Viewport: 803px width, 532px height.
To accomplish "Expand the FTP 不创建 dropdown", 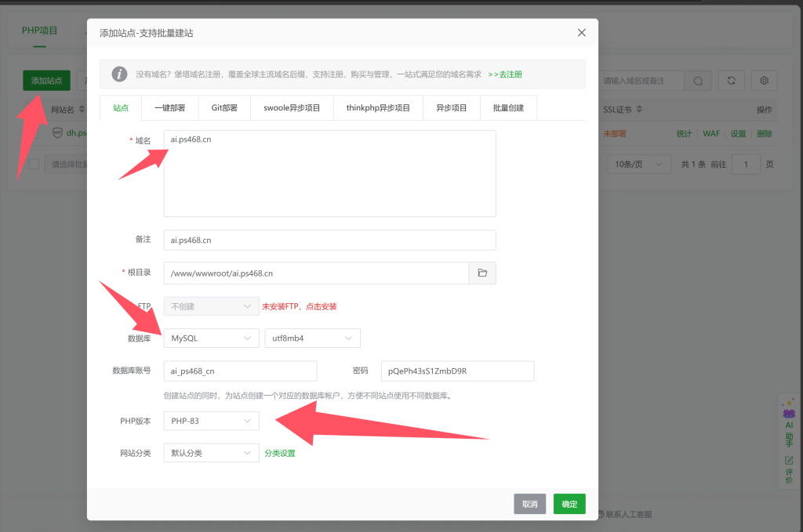I will pos(212,306).
